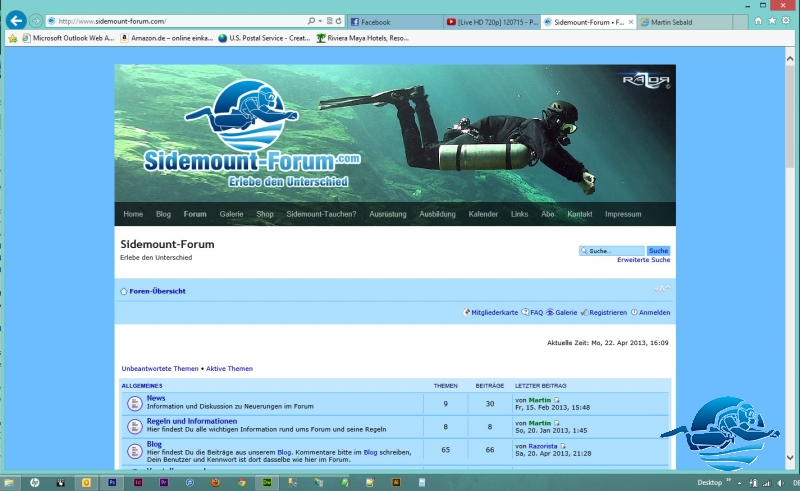Close the Sidemount-Forum tab

(x=631, y=22)
